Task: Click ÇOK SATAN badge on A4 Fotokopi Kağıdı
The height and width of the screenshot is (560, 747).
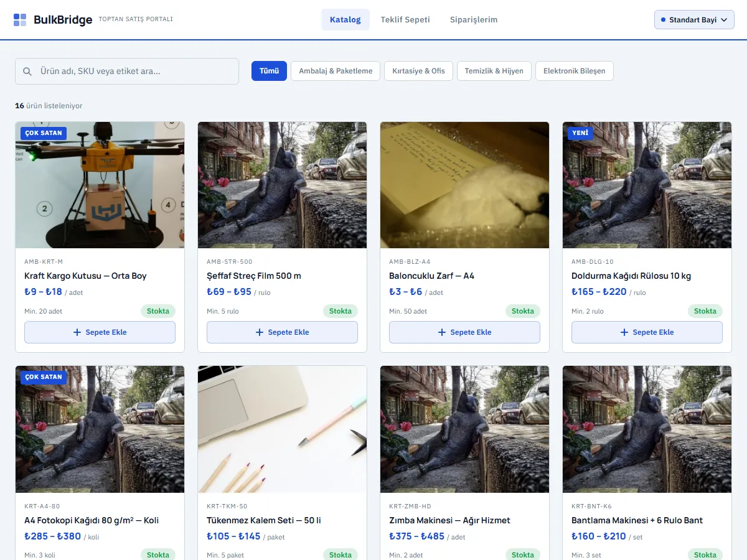Action: (x=44, y=377)
